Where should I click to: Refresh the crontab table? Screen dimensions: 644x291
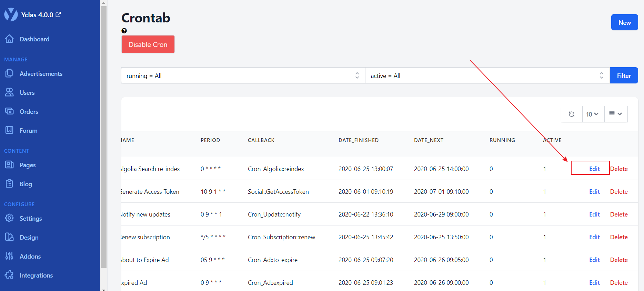571,114
